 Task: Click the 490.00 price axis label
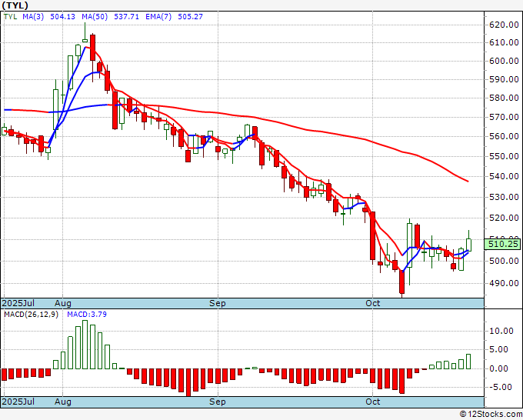[x=504, y=283]
